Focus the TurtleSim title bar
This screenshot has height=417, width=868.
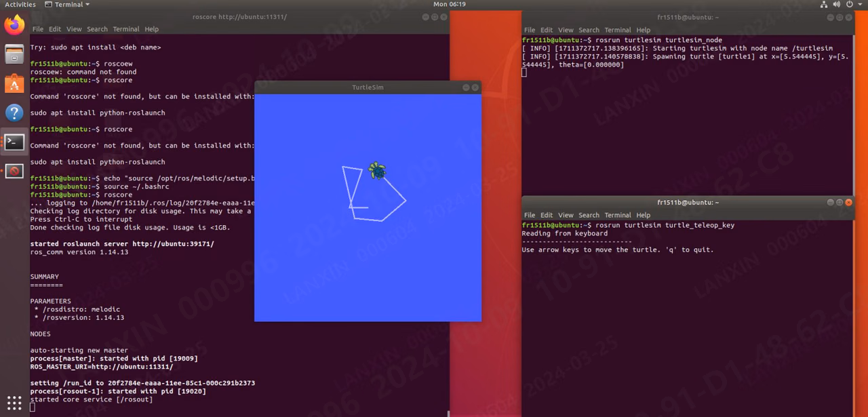pos(368,87)
